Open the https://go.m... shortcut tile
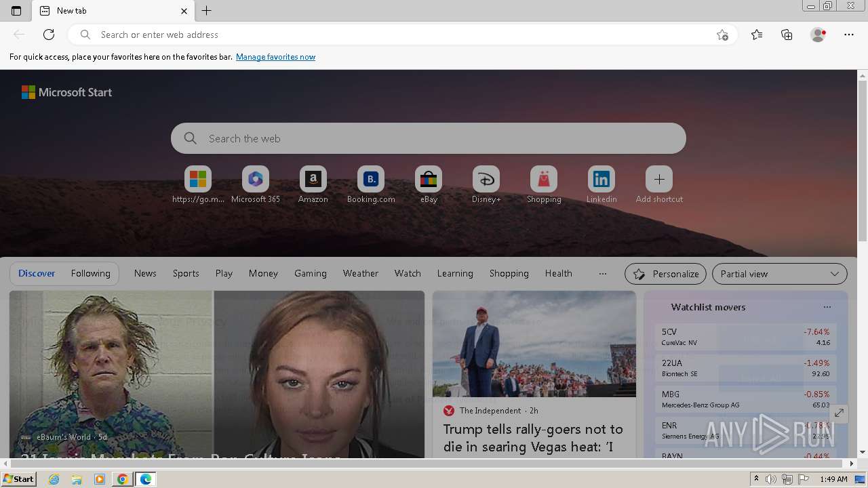Screen dimensions: 868x488 198,184
